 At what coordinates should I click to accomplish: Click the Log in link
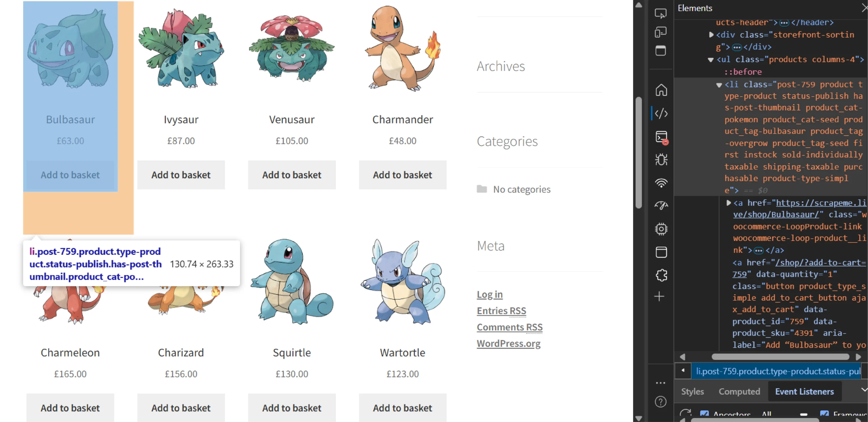490,295
